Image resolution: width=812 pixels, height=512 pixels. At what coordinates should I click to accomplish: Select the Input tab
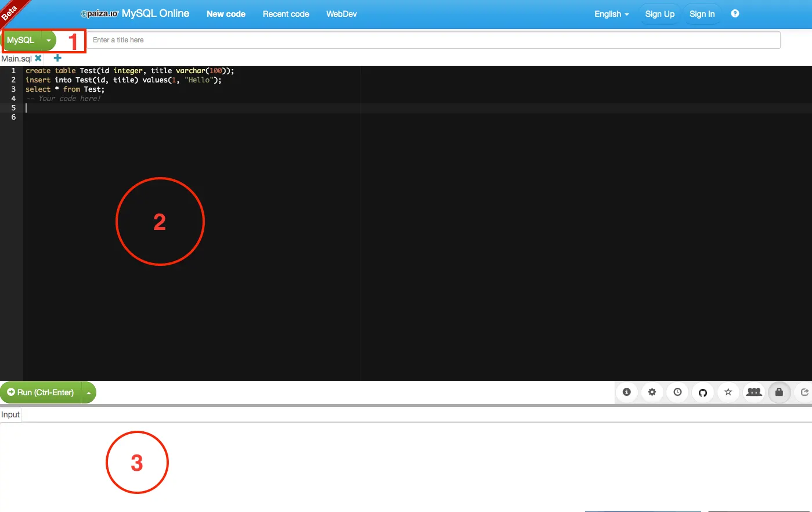(x=10, y=414)
